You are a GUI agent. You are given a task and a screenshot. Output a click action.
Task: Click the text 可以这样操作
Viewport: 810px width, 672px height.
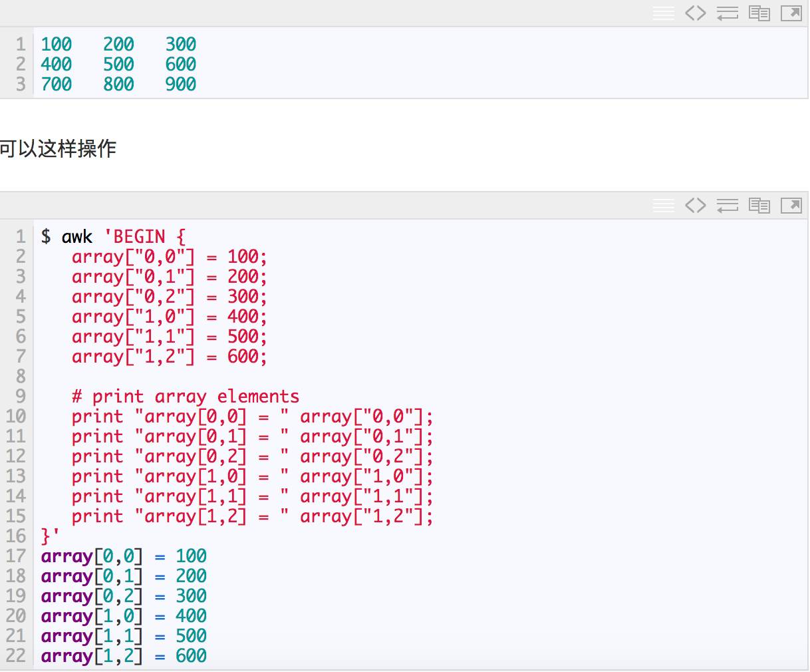pyautogui.click(x=58, y=148)
